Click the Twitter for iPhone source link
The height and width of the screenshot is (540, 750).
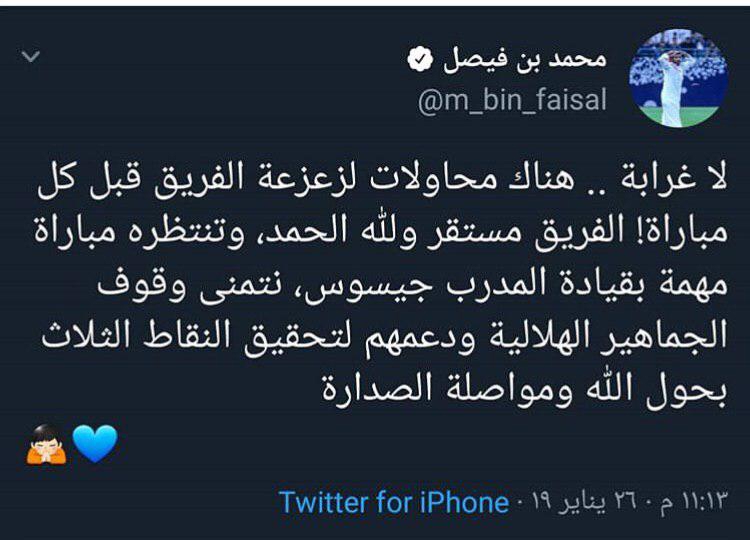click(x=394, y=500)
